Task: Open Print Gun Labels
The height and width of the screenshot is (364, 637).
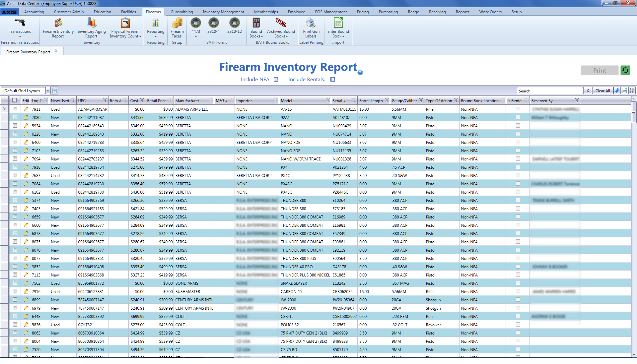Action: coord(311,23)
